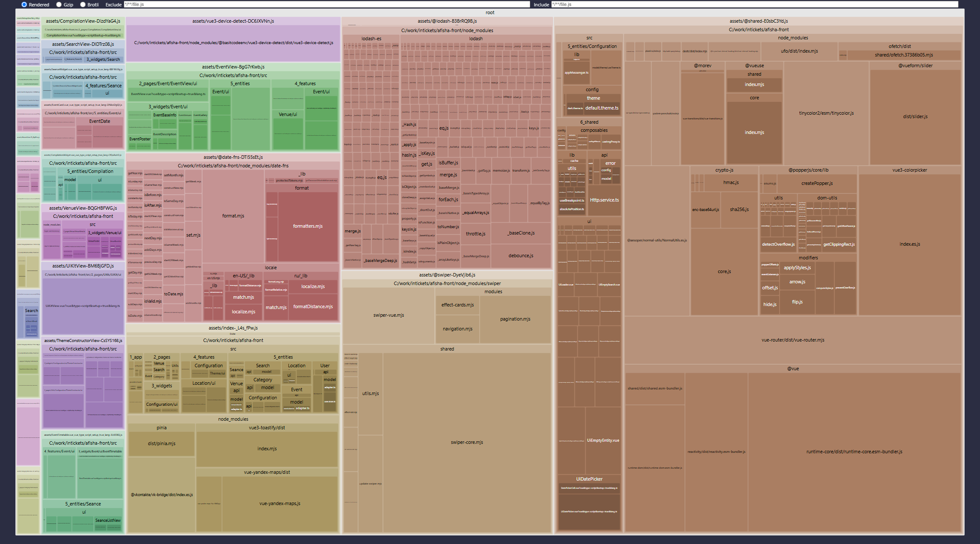Image resolution: width=980 pixels, height=544 pixels.
Task: Select the tinycolor.js module block
Action: [x=826, y=113]
